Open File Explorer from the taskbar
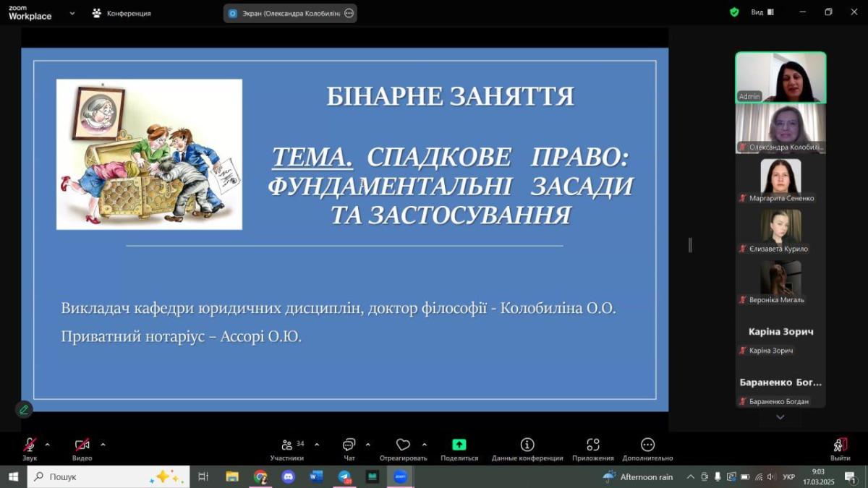Image resolution: width=868 pixels, height=488 pixels. pos(232,476)
